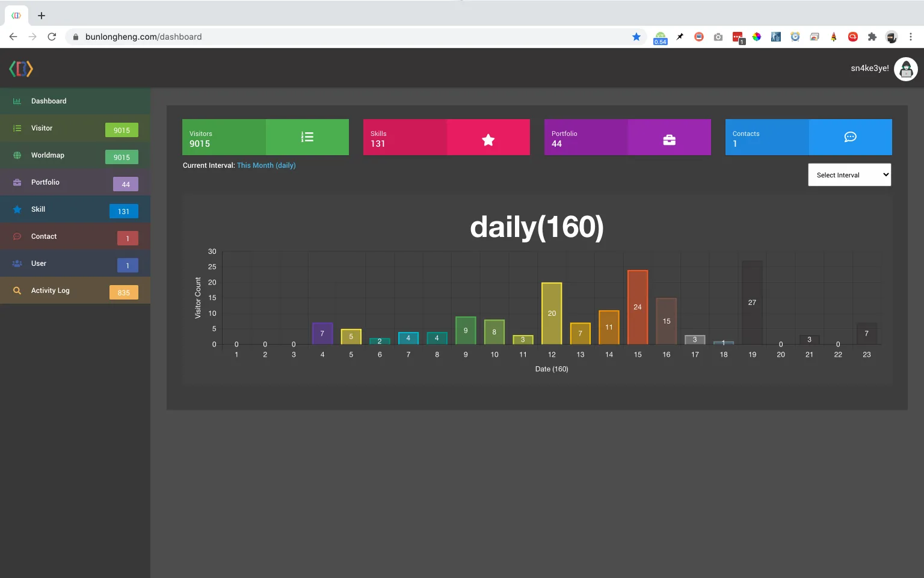Click the User item showing badge 1

(x=38, y=263)
